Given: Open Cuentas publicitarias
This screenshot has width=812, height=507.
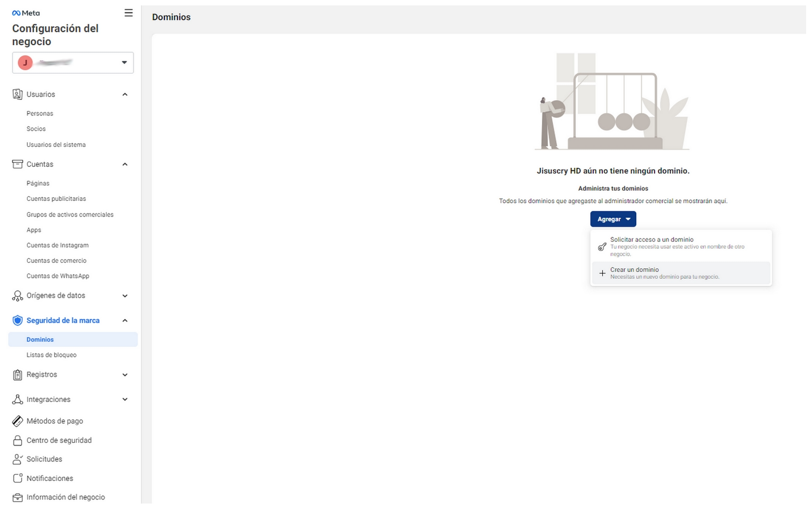Looking at the screenshot, I should pos(56,199).
